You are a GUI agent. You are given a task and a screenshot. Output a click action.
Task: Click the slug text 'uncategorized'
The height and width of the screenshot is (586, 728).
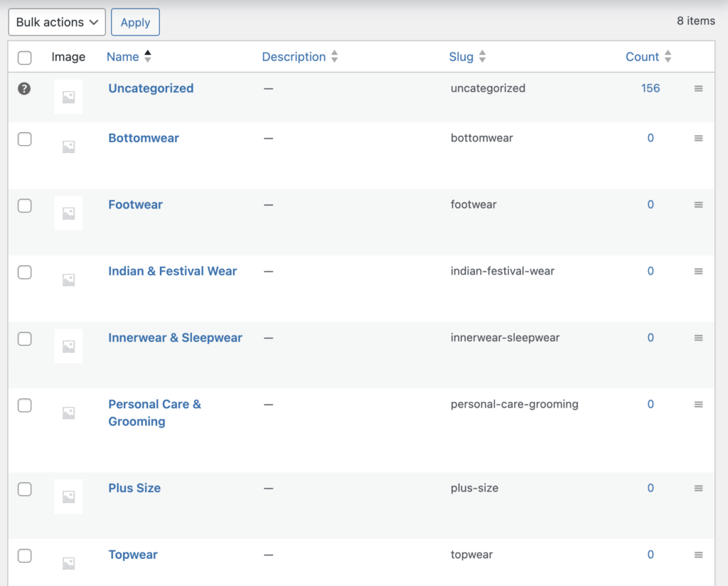[x=488, y=88]
